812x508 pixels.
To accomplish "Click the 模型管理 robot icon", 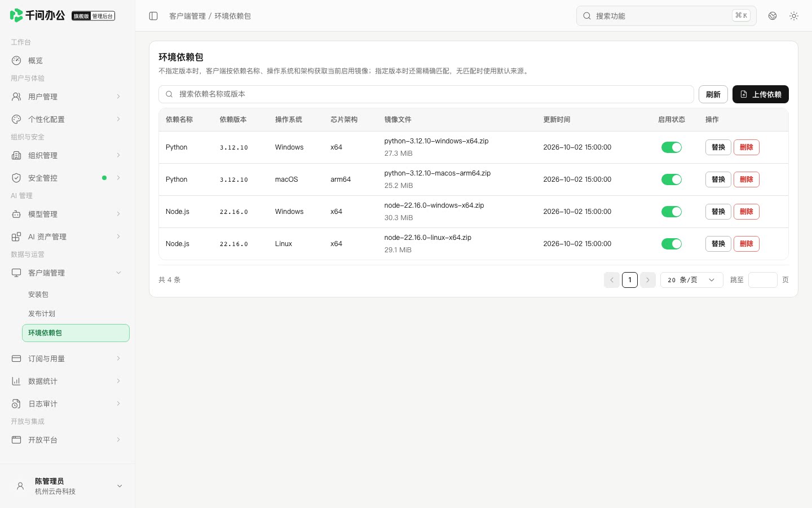I will [16, 214].
